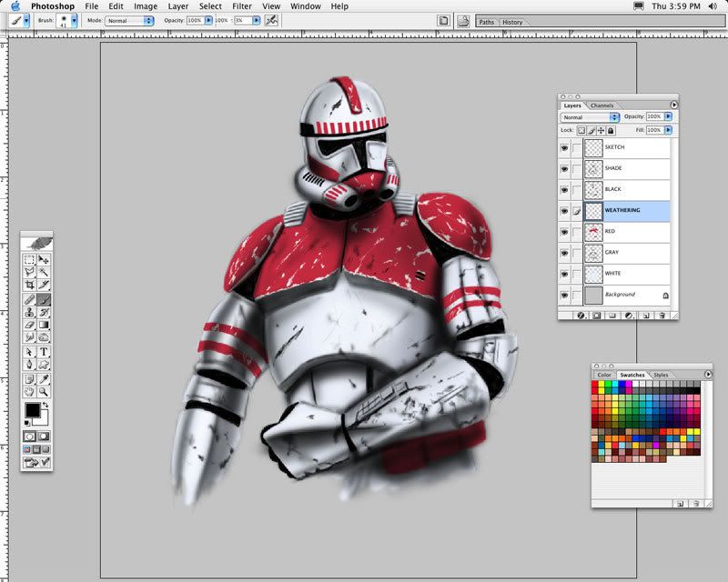Open the Apple menu
Viewport: 728px width, 582px height.
tap(15, 6)
